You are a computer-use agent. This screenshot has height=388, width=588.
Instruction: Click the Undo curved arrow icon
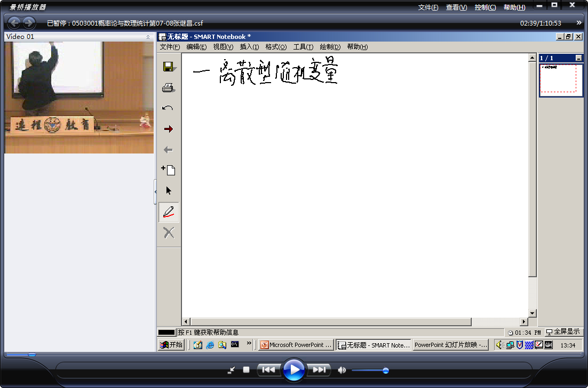point(168,108)
